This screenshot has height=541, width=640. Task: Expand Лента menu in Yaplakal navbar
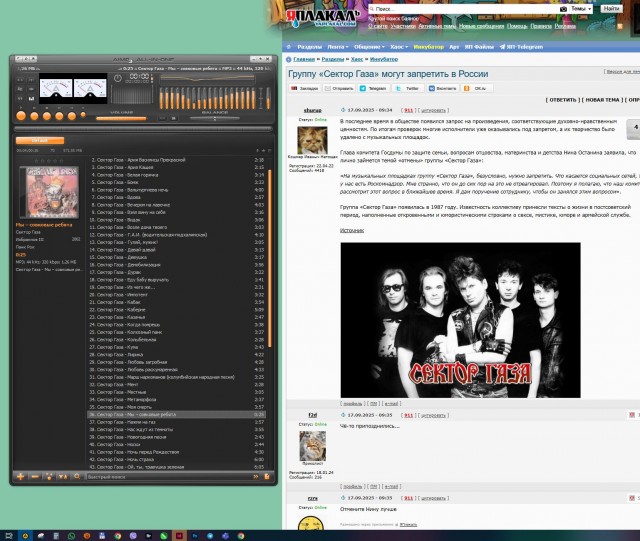tap(338, 47)
